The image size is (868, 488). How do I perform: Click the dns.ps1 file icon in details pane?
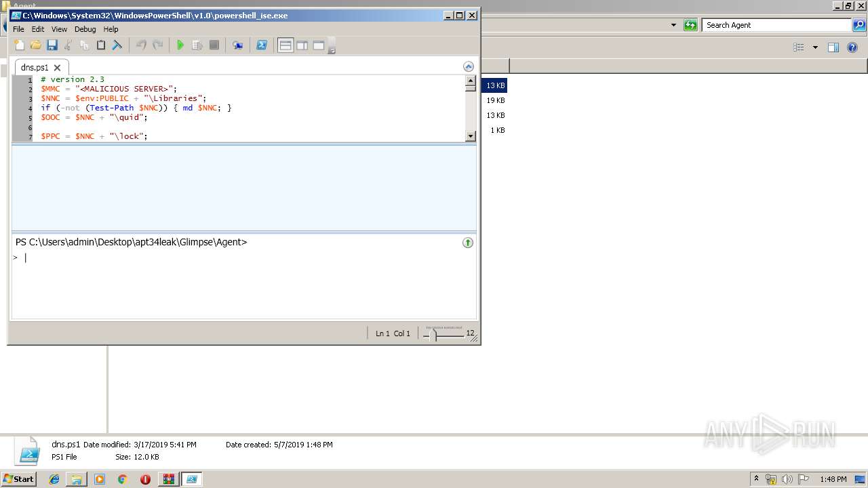tap(28, 451)
